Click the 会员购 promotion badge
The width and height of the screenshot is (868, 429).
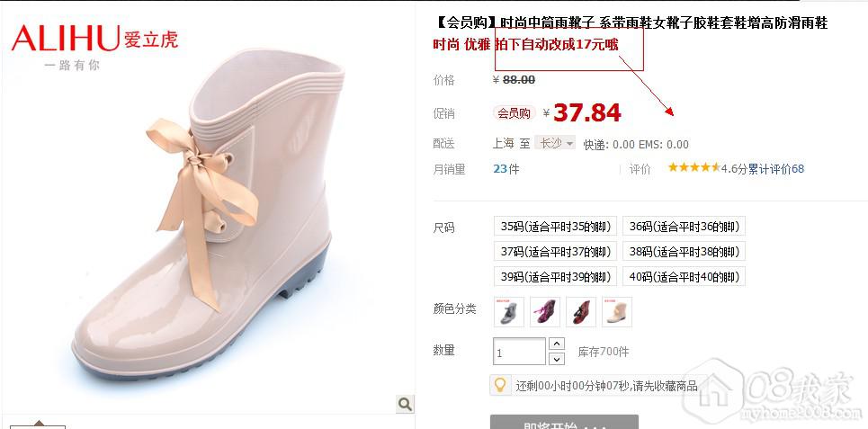pos(515,113)
